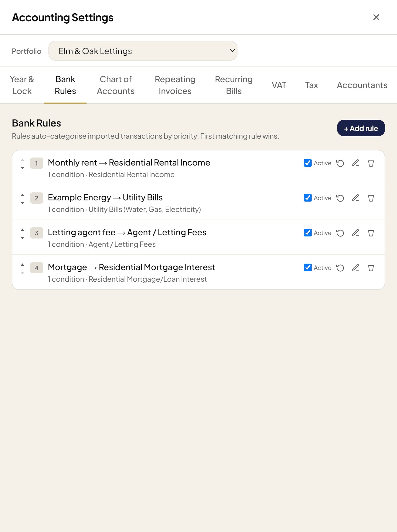Viewport: 397px width, 532px height.
Task: Click Letting agent fee → Agent / Letting Fees
Action: point(127,232)
